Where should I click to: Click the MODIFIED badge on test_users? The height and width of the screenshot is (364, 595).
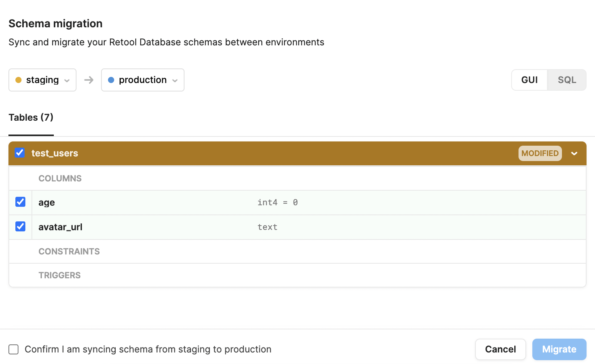pos(540,153)
